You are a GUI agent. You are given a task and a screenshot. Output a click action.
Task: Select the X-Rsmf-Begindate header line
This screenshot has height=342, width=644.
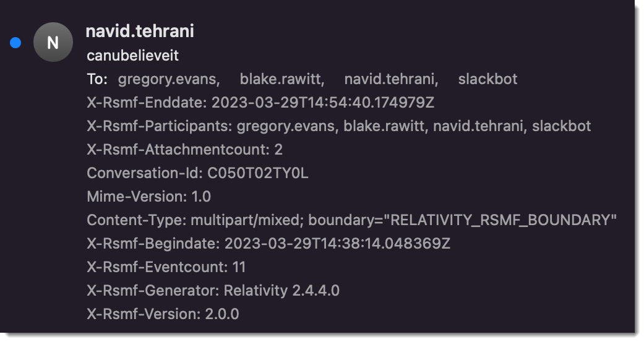[x=268, y=244]
